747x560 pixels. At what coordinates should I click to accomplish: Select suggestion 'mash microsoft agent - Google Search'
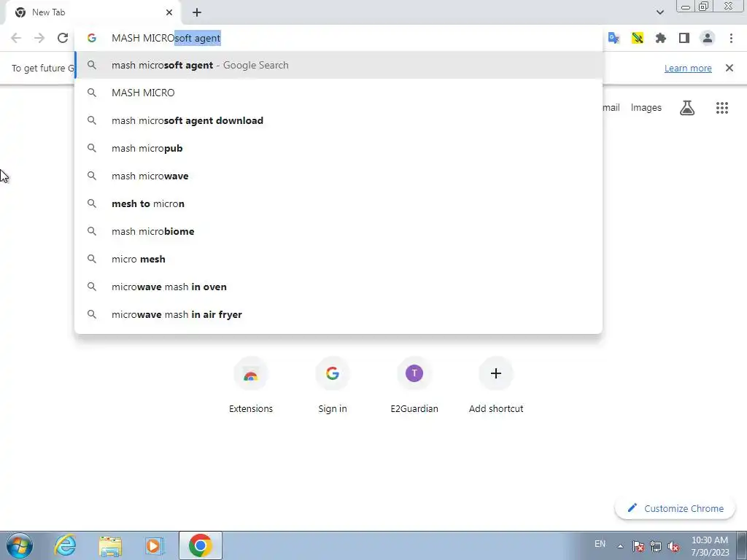click(338, 65)
